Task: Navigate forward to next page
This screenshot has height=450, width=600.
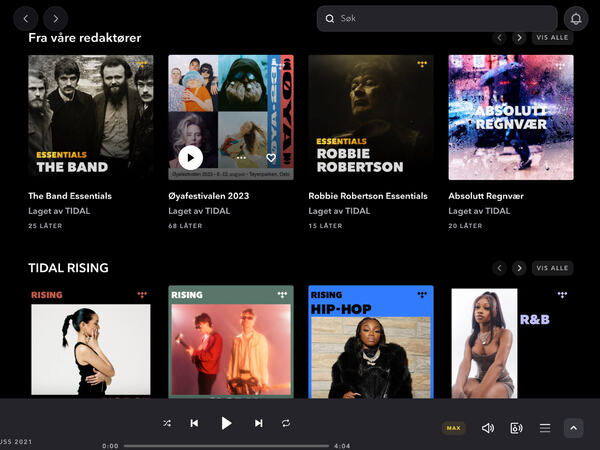Action: (x=56, y=18)
